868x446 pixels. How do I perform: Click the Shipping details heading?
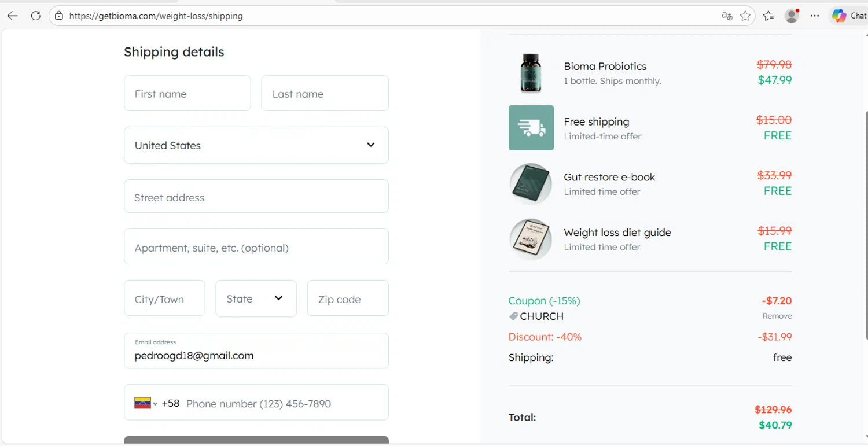[174, 52]
